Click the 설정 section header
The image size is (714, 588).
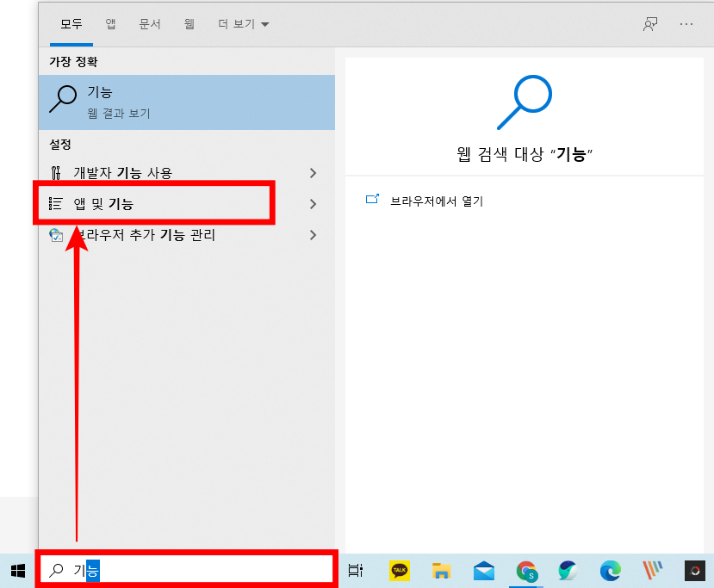[x=60, y=145]
